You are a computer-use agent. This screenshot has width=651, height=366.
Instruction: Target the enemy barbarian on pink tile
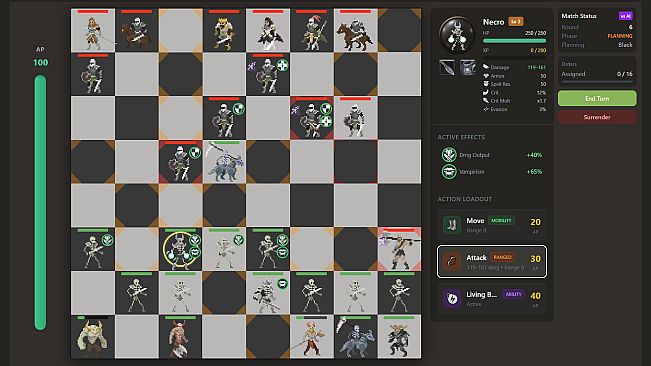tap(399, 249)
